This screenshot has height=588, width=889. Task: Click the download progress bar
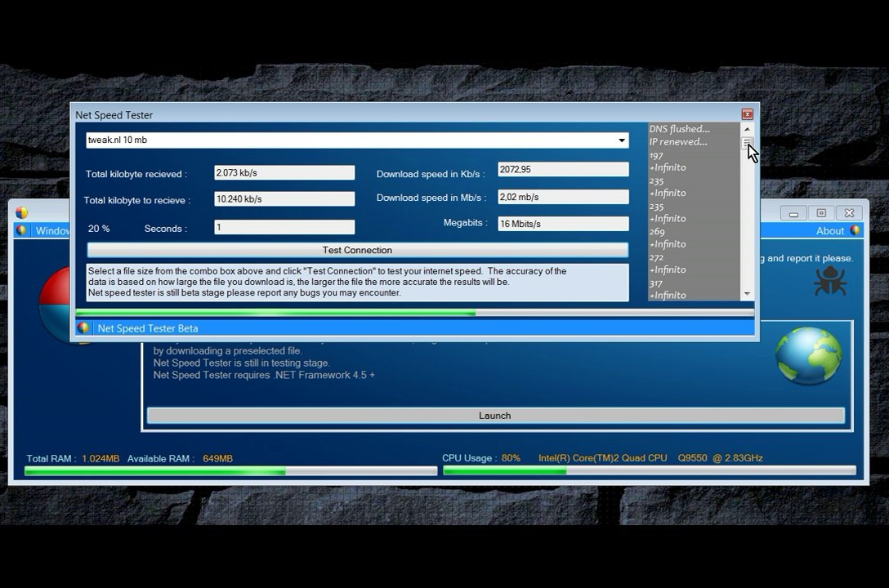point(415,313)
